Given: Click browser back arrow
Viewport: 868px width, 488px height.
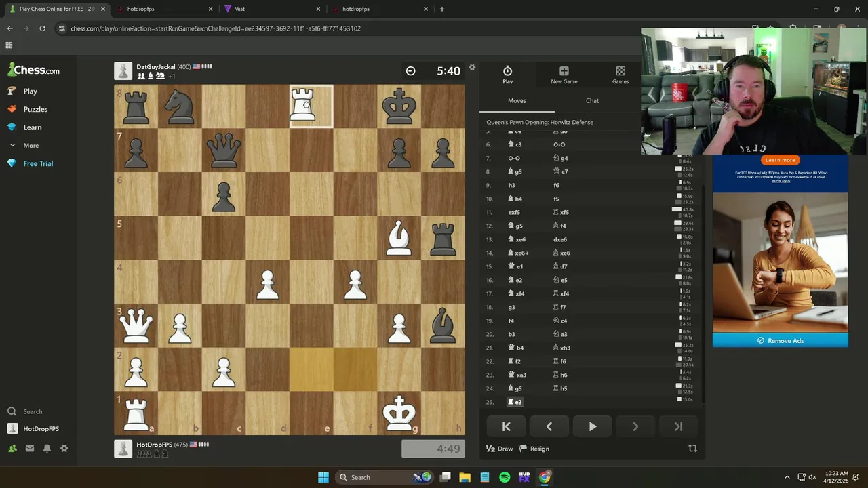Looking at the screenshot, I should pos(9,28).
